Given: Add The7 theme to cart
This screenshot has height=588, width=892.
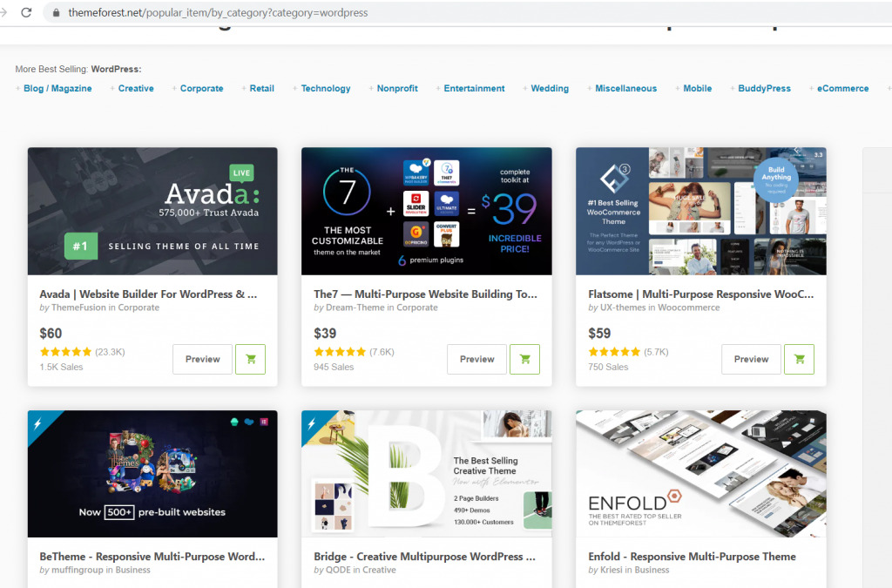Looking at the screenshot, I should pos(524,360).
